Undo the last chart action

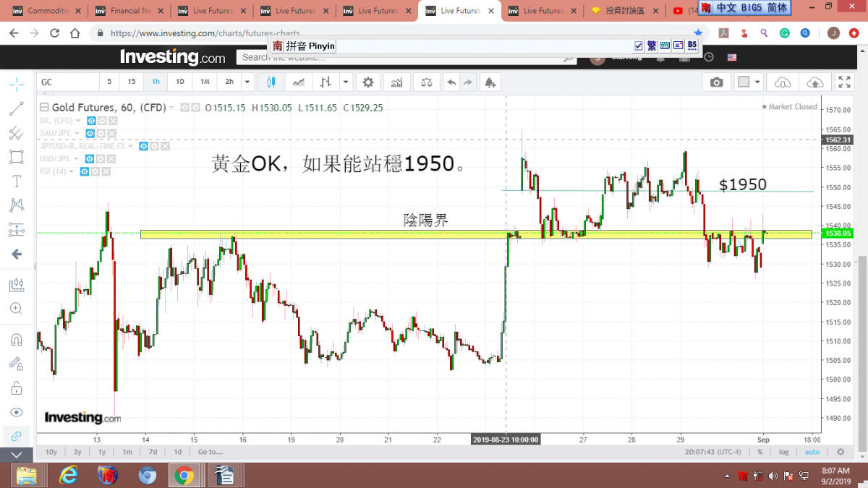tap(451, 82)
